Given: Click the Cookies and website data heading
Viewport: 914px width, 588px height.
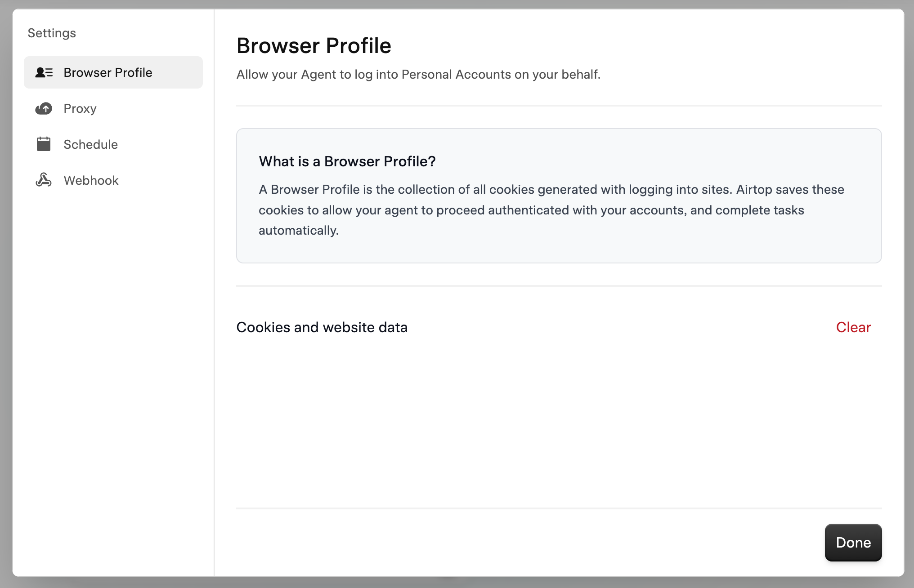Looking at the screenshot, I should coord(322,327).
